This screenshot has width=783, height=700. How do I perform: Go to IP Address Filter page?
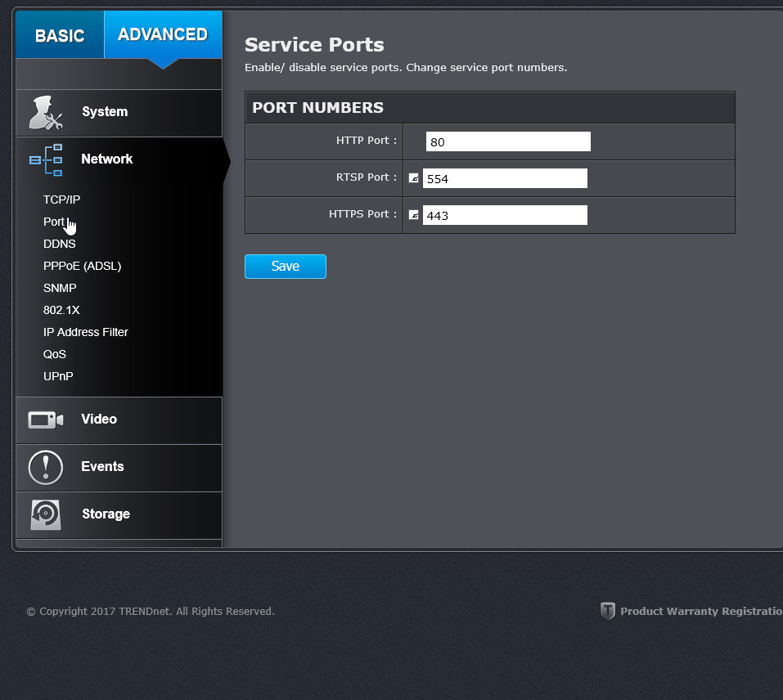(x=85, y=332)
